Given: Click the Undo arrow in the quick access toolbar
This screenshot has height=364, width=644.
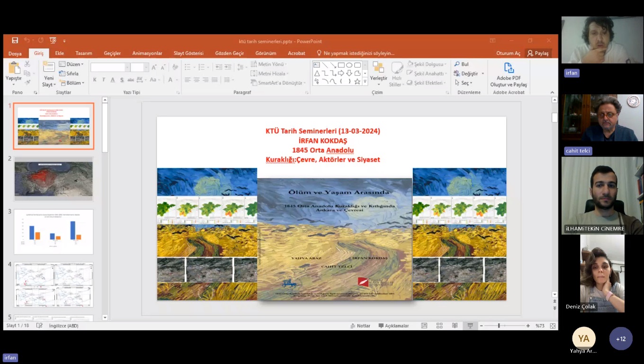Looking at the screenshot, I should (27, 41).
